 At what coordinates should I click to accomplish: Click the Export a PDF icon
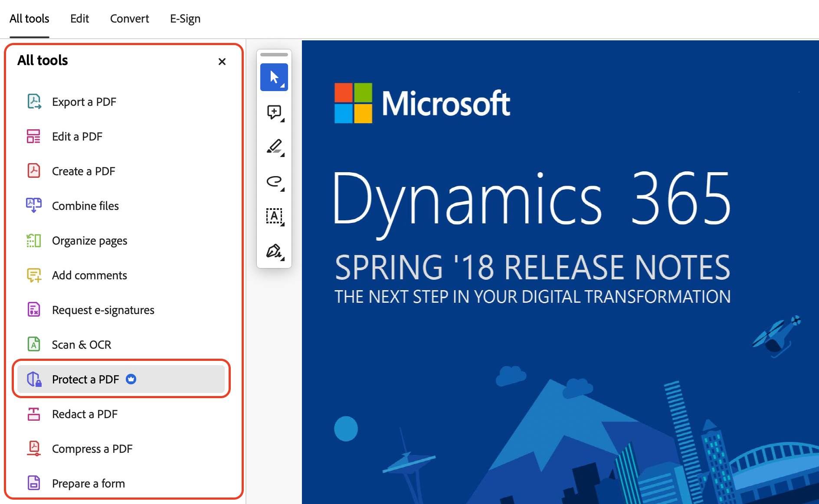34,102
